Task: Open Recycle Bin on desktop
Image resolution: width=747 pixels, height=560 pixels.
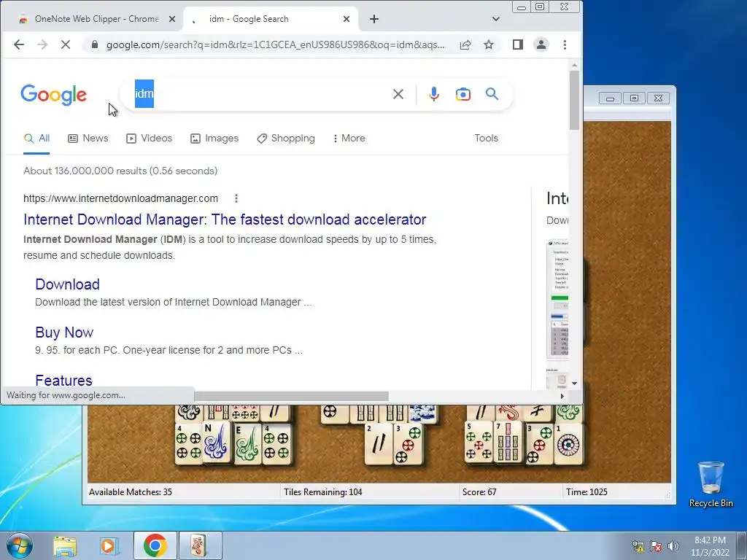Action: (x=711, y=484)
